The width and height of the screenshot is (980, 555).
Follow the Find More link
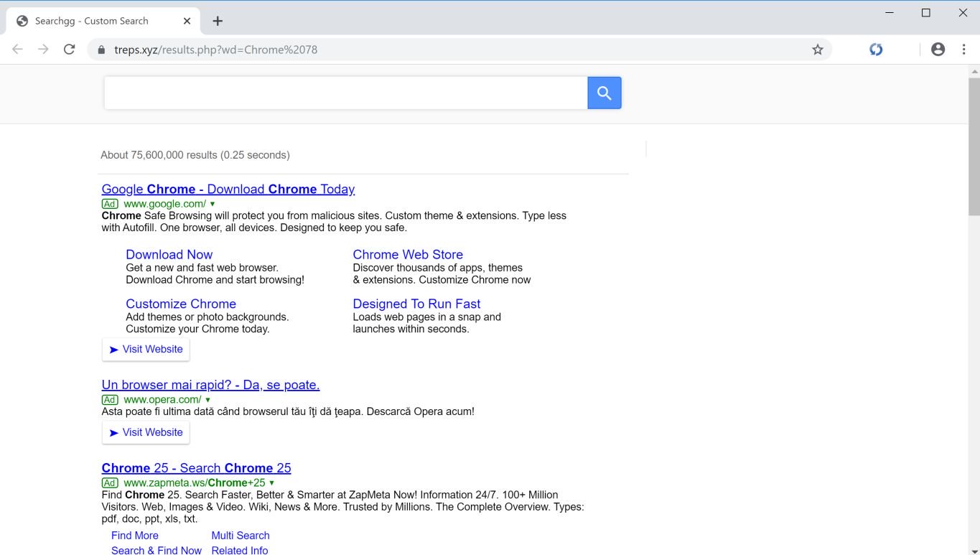tap(135, 536)
